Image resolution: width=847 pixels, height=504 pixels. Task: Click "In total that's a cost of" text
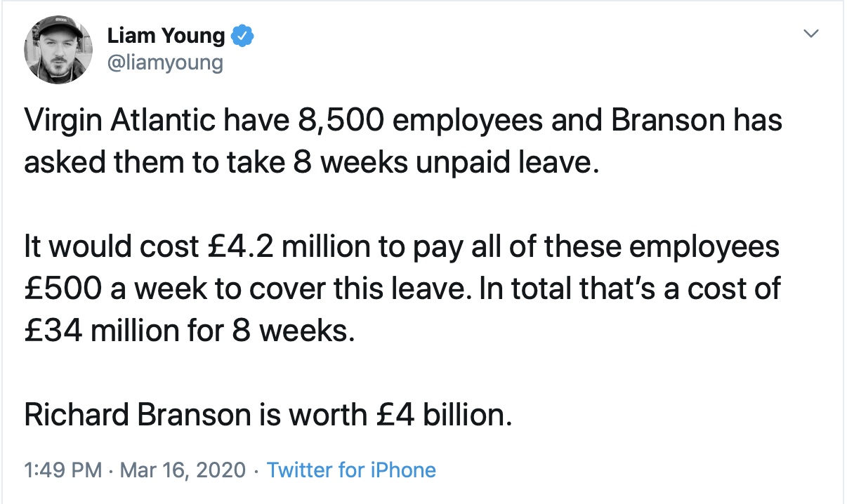(x=629, y=289)
